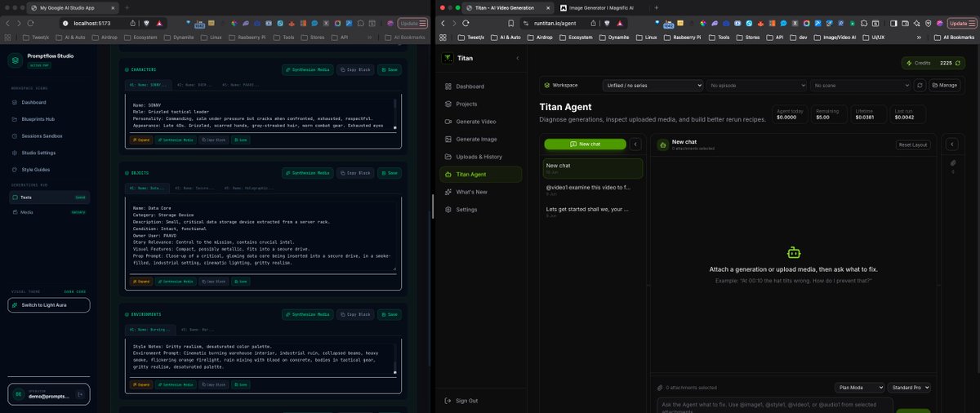Expand the right attachments panel chevron
The height and width of the screenshot is (413, 980).
point(951,144)
